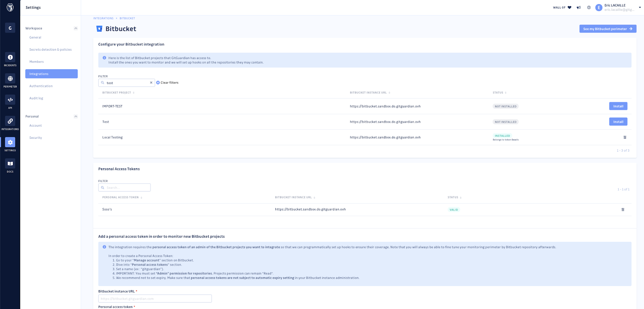Sort projects table by Status
This screenshot has width=644, height=309.
500,93
